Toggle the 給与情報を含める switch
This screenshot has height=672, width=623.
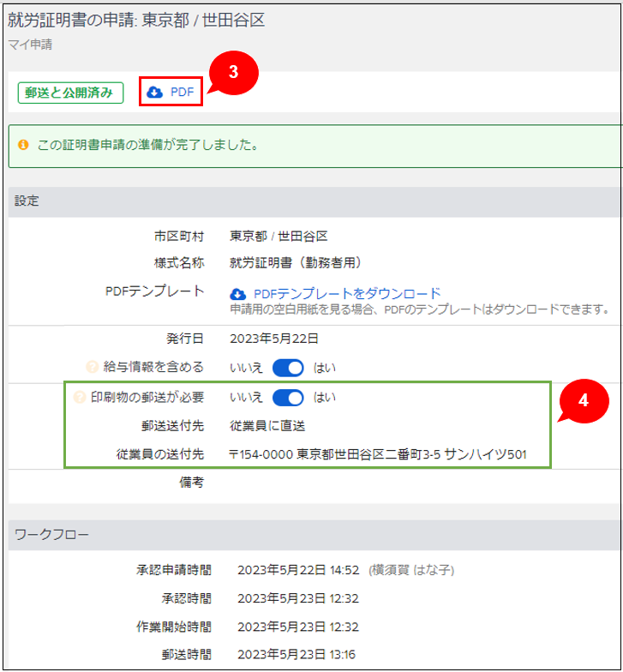tap(288, 368)
